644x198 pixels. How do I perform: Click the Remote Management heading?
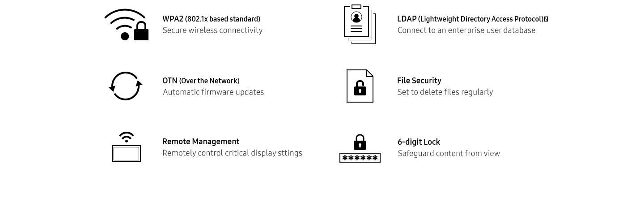[x=201, y=142]
